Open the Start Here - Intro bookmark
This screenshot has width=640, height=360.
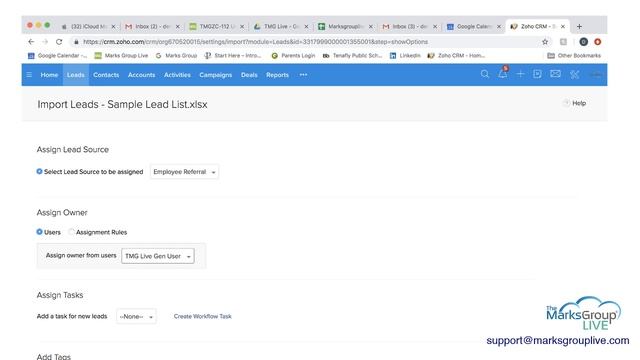(233, 56)
